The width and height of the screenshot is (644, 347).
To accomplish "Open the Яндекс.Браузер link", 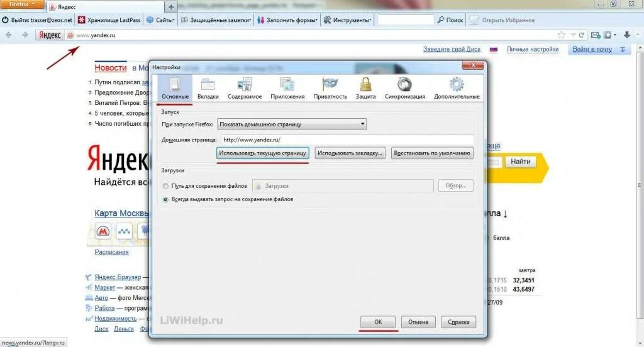I will click(x=118, y=277).
